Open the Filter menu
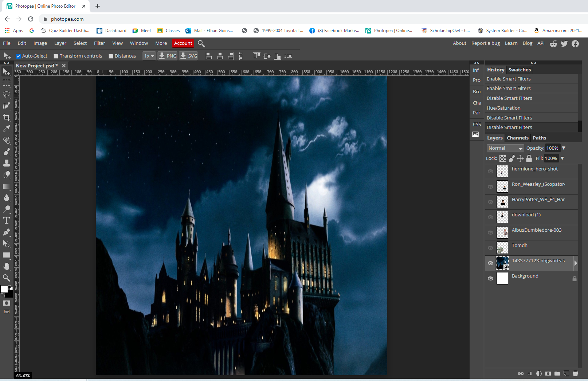588x381 pixels. [x=99, y=43]
